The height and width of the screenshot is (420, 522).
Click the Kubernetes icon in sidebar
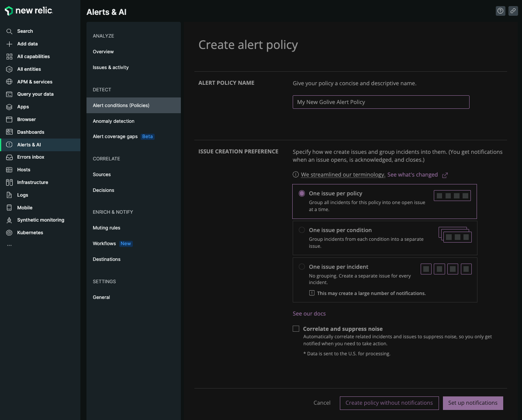tap(9, 233)
